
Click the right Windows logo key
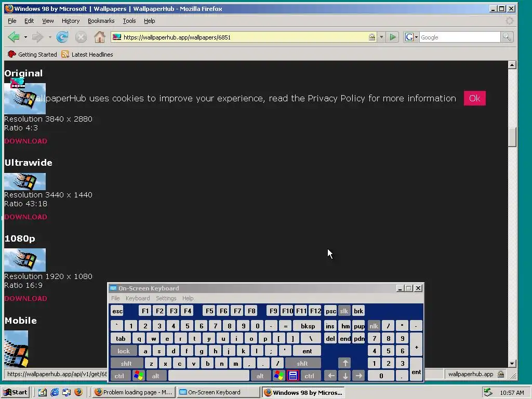click(x=279, y=376)
